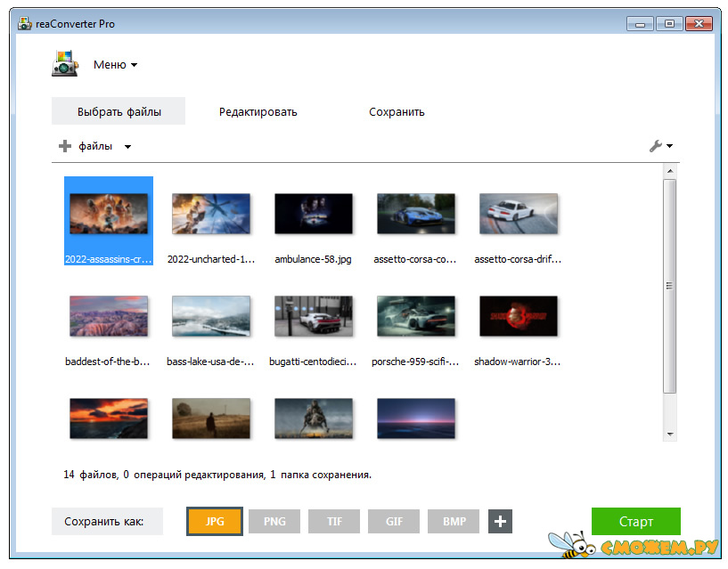Select the person in field thumbnail
Viewport: 728px width, 569px height.
[x=211, y=419]
